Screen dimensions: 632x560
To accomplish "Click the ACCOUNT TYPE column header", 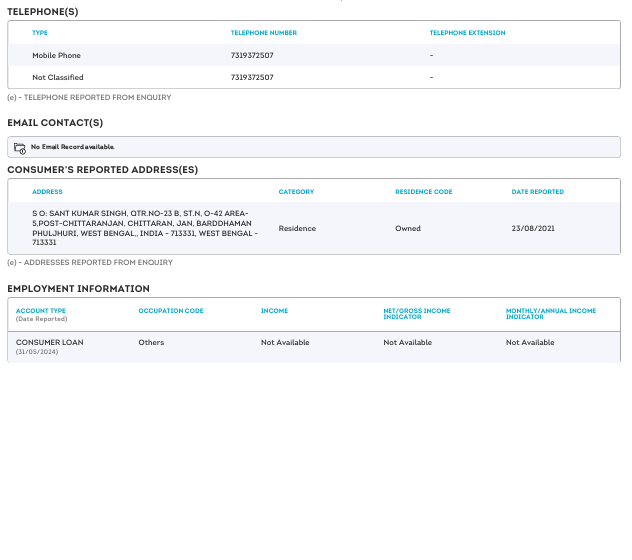I will click(41, 311).
